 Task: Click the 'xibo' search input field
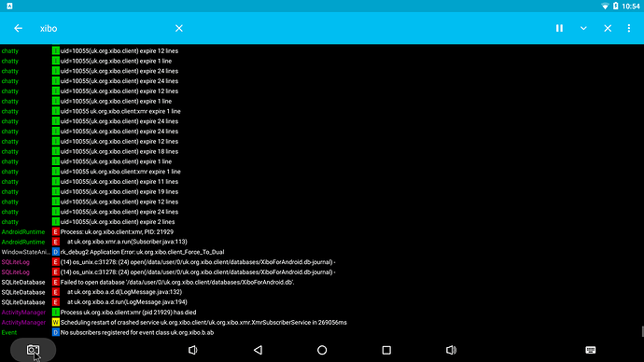[x=105, y=28]
